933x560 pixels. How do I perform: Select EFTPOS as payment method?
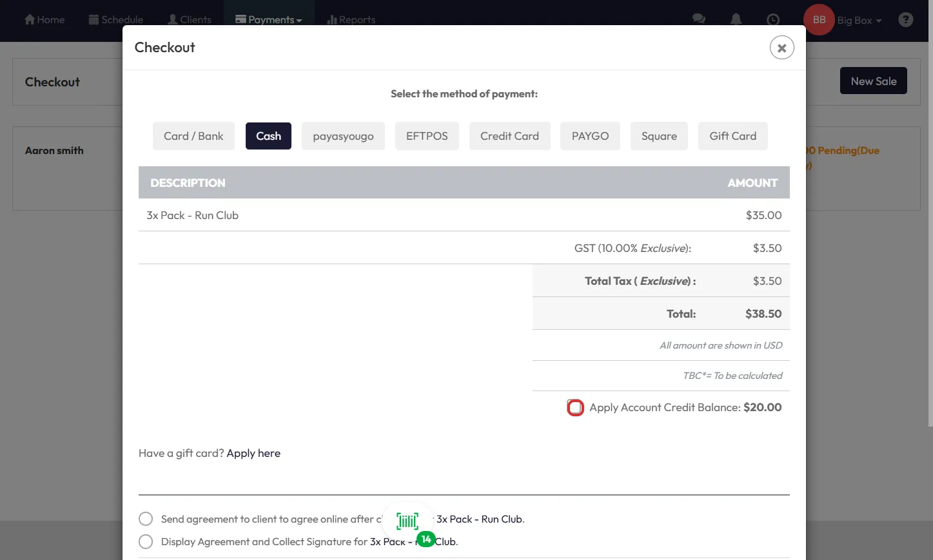tap(427, 136)
